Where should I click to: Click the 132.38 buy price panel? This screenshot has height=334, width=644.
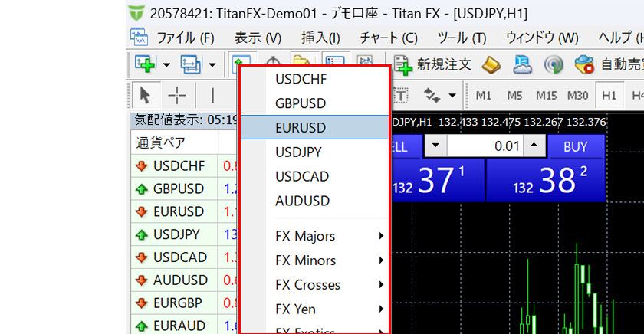click(546, 180)
